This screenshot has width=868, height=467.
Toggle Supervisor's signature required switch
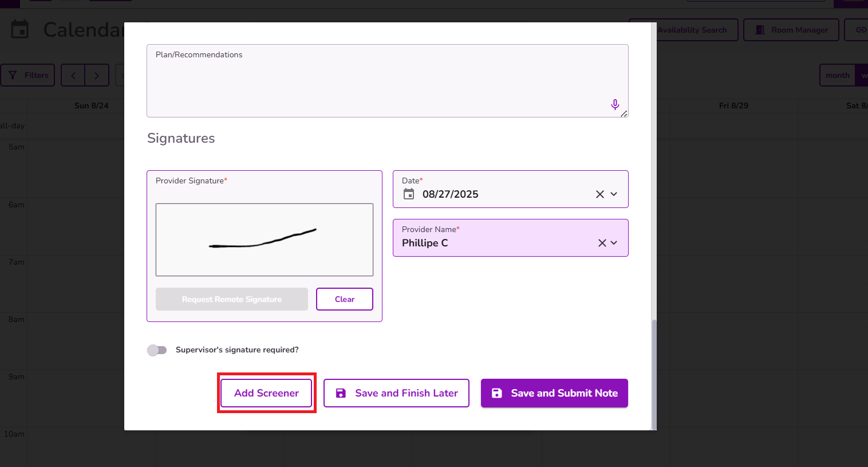157,350
